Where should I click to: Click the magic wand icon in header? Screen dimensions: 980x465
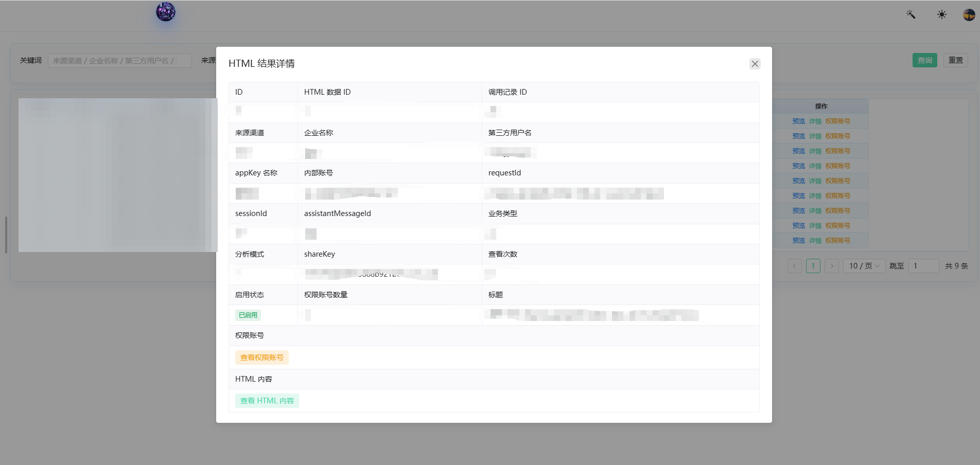[x=911, y=14]
